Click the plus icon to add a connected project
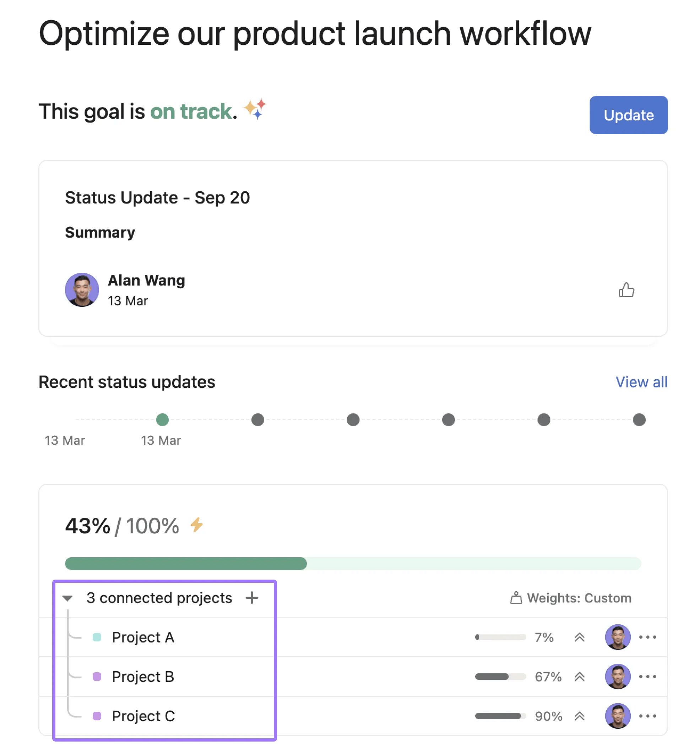Viewport: 700px width, 749px height. click(252, 598)
